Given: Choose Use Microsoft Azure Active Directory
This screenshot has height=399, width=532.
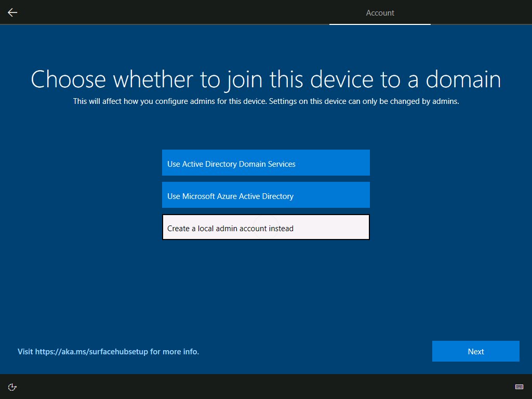Looking at the screenshot, I should tap(266, 195).
